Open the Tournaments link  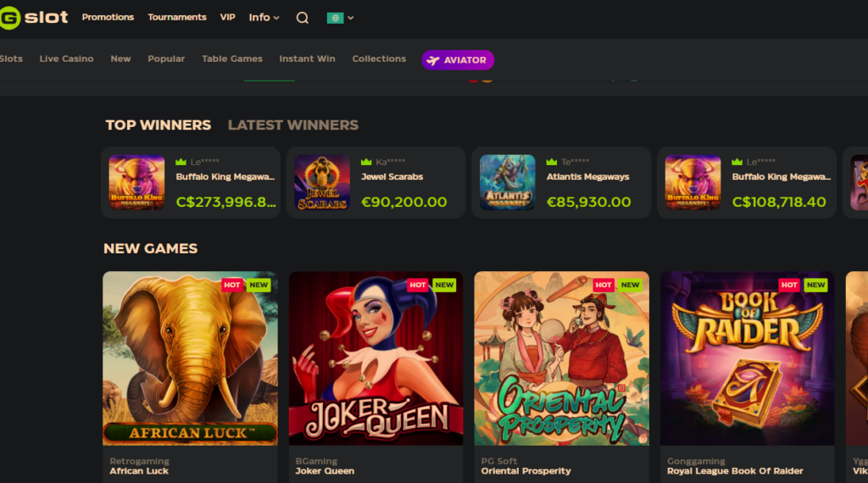[x=177, y=17]
